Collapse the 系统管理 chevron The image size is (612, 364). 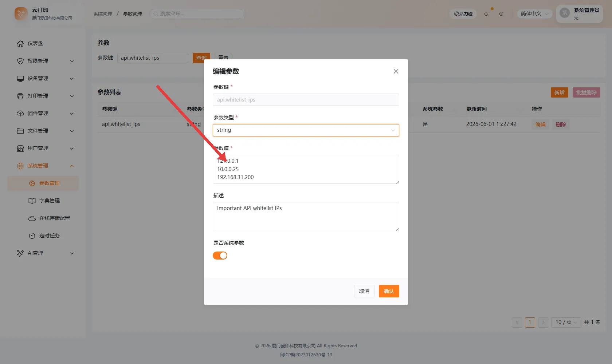coord(72,166)
